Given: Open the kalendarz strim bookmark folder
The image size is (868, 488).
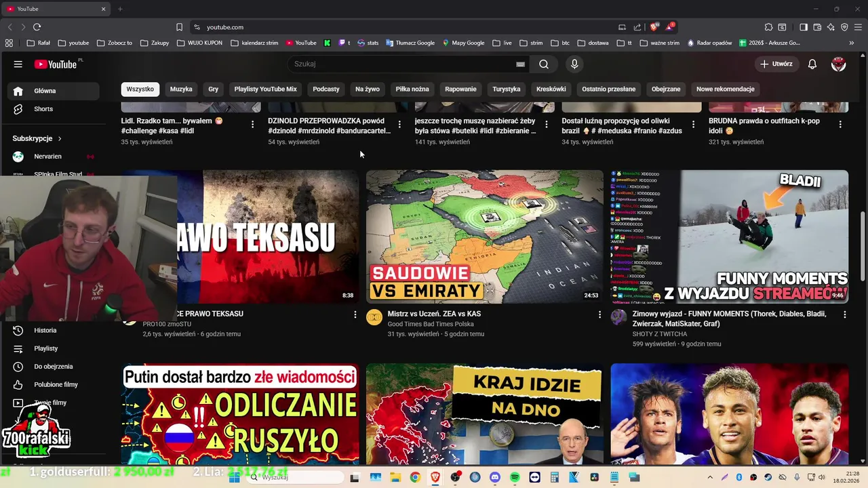Looking at the screenshot, I should pos(254,43).
